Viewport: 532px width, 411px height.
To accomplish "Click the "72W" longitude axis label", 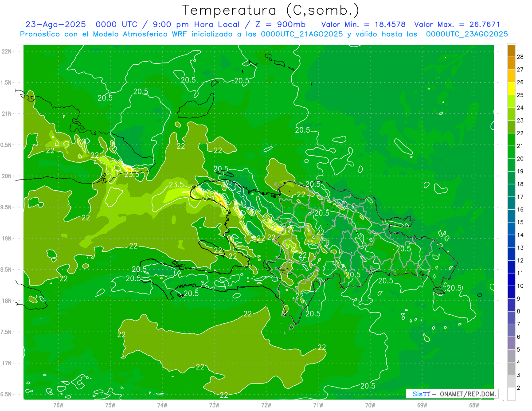I will 266,405.
